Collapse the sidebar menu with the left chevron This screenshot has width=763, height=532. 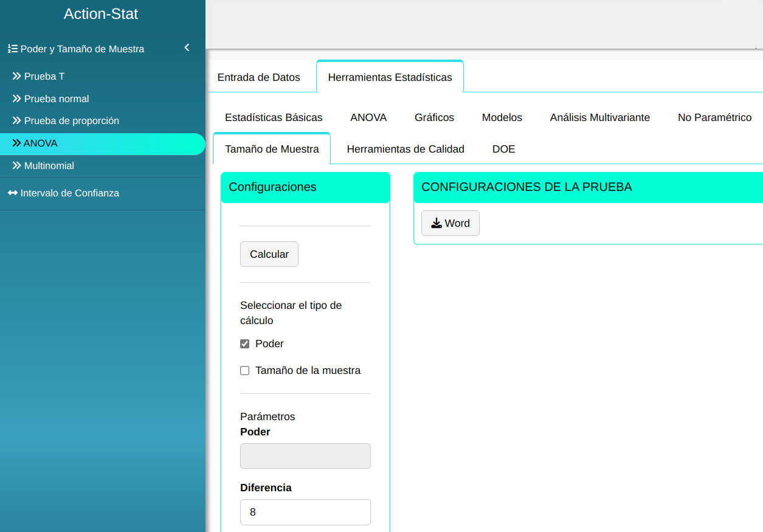187,48
